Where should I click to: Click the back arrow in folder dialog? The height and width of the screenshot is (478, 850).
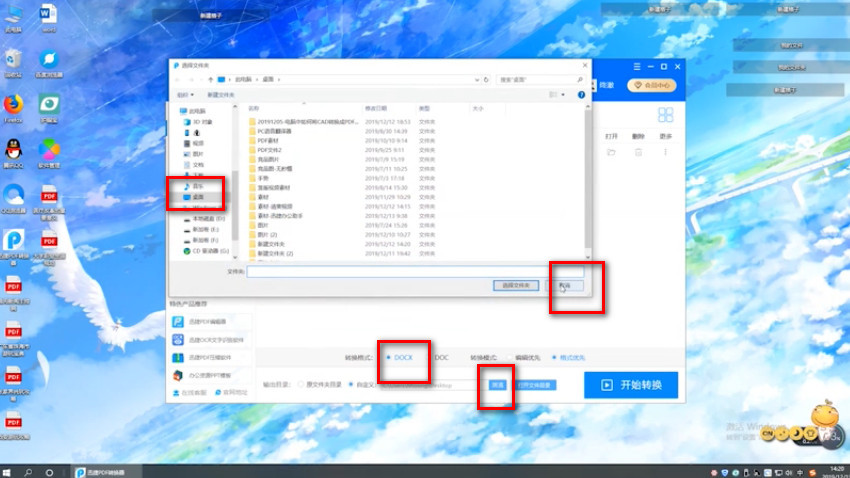click(x=178, y=80)
